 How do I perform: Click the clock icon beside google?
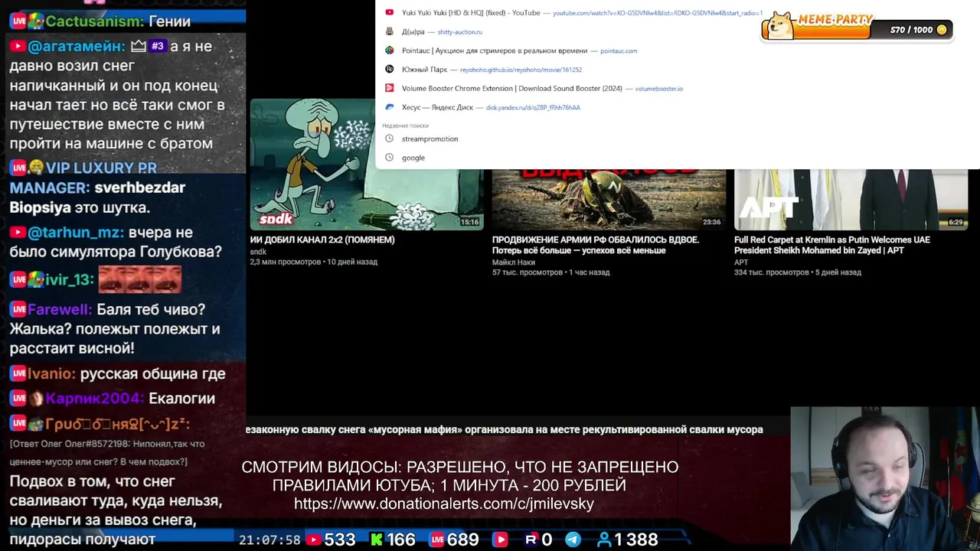(x=389, y=158)
